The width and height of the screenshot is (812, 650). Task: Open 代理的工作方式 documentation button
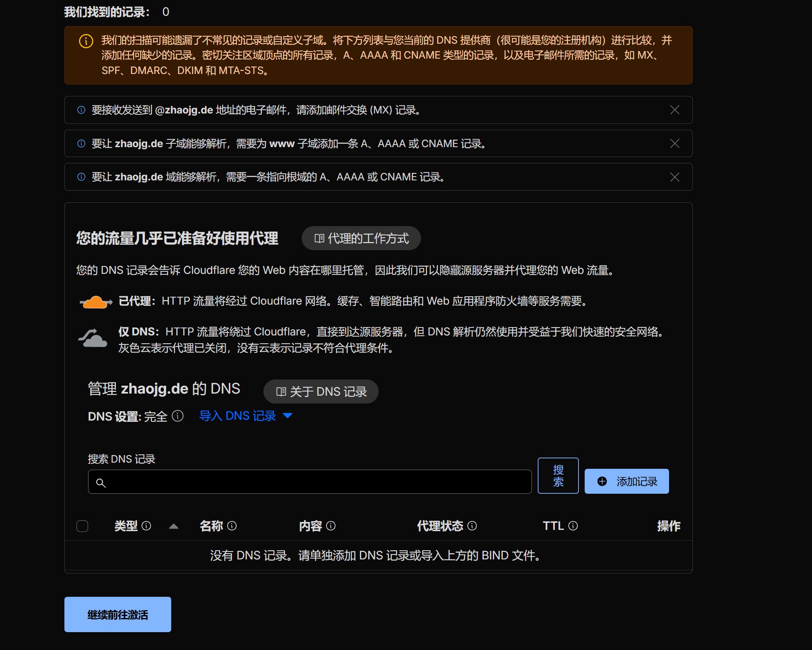coord(361,238)
